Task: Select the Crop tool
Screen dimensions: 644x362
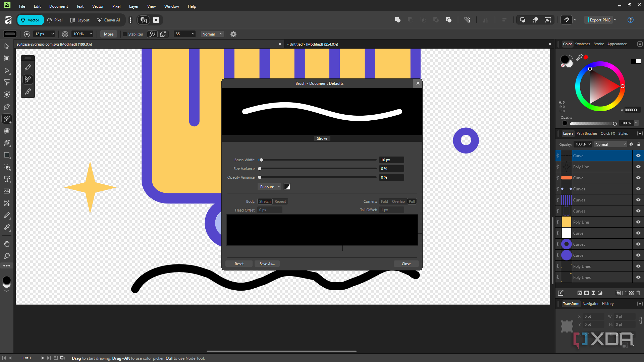Action: 6,203
